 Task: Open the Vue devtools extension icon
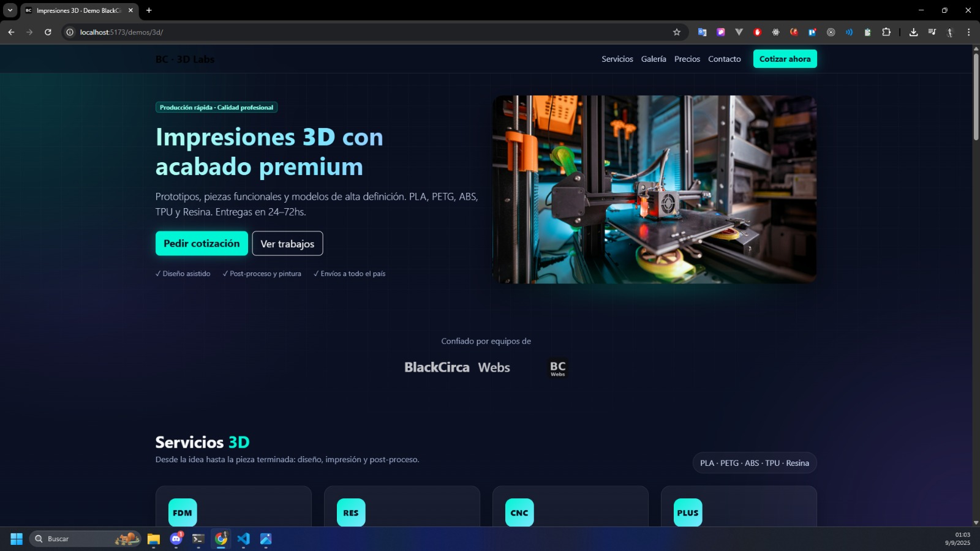coord(739,32)
